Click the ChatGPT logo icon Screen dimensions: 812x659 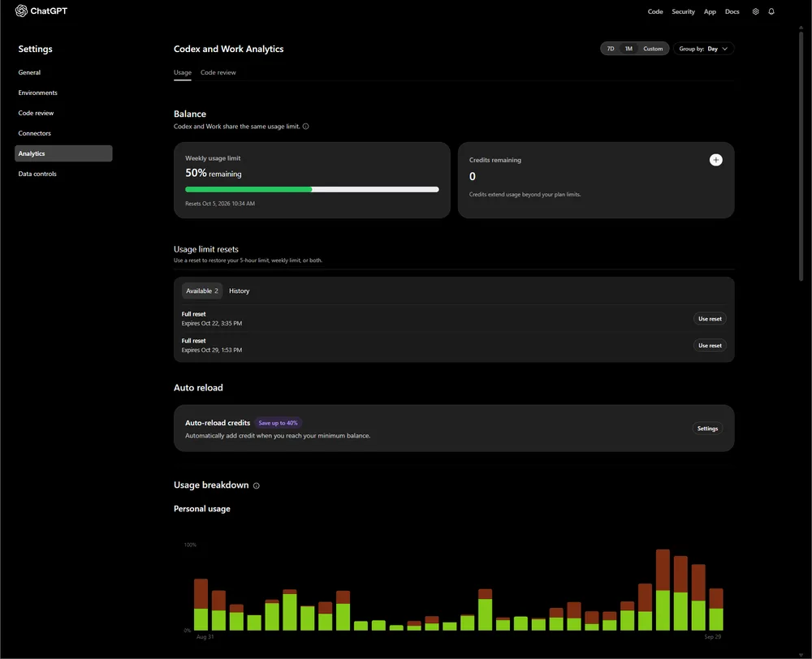21,11
